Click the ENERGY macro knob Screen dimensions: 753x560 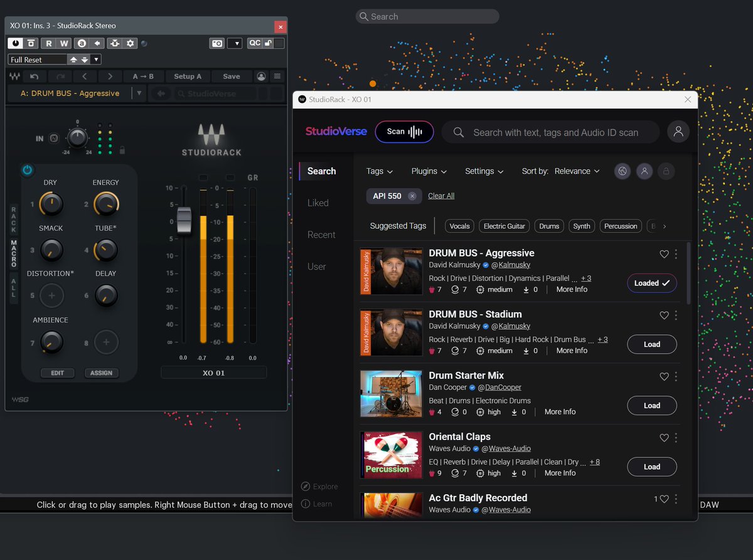[x=106, y=204]
